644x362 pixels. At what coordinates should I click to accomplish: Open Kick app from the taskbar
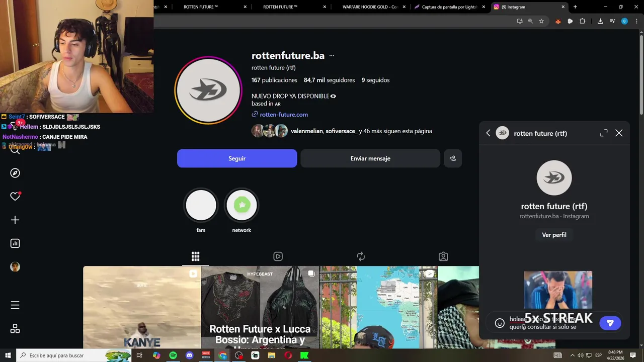point(304,355)
